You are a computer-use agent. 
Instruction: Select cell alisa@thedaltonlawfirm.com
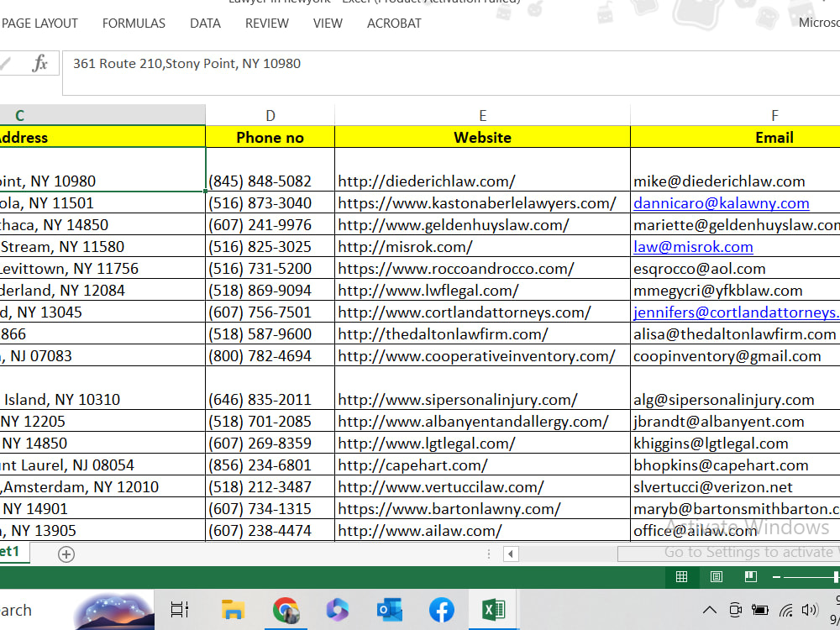point(735,334)
